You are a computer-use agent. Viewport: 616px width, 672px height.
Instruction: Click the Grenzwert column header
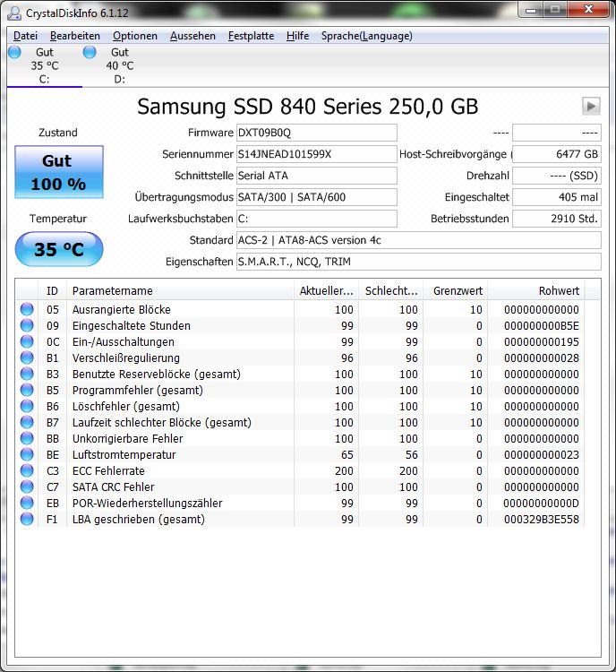456,290
